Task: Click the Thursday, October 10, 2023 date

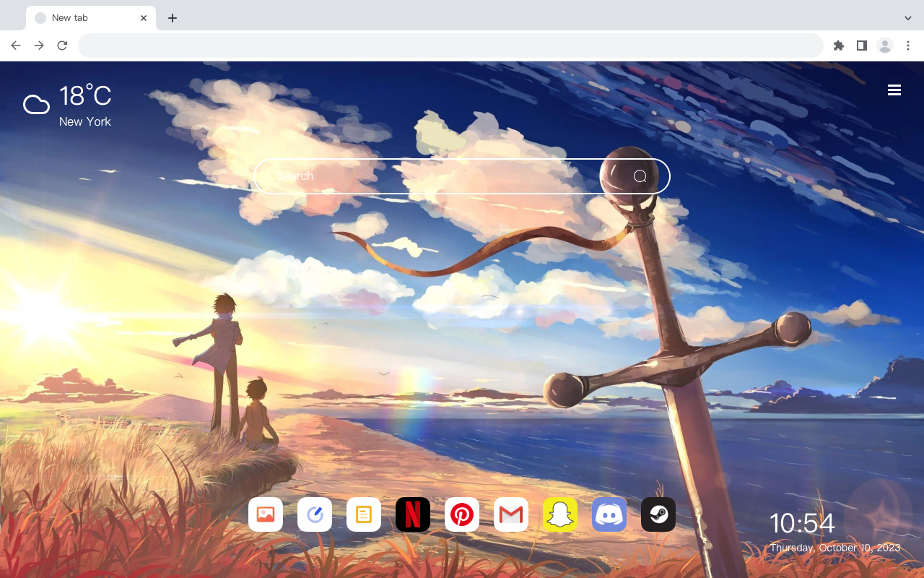Action: [835, 548]
